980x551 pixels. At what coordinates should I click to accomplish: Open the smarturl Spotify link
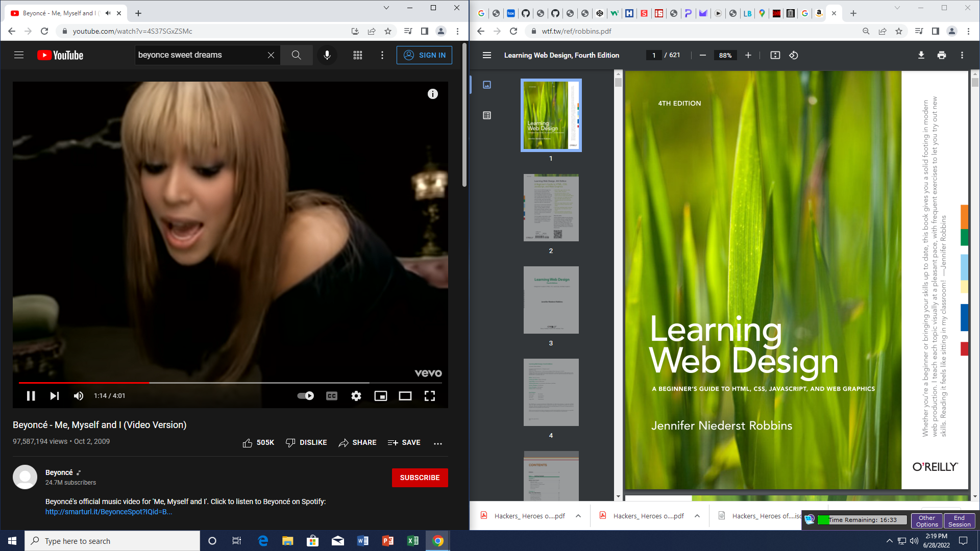coord(108,512)
